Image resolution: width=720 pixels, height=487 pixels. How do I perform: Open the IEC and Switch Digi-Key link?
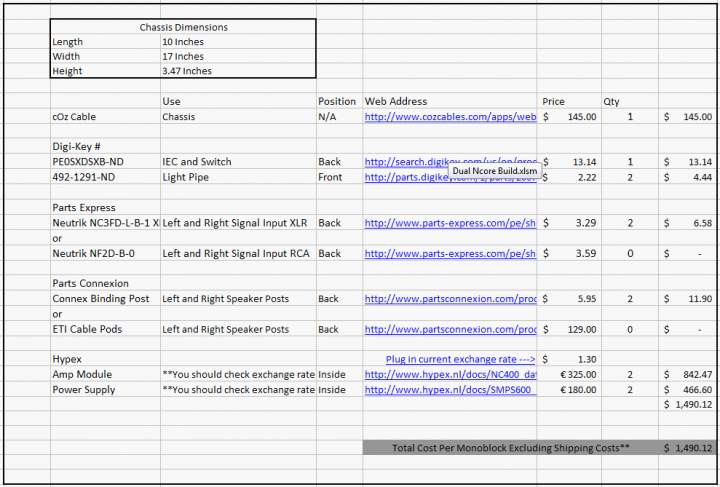coord(405,162)
